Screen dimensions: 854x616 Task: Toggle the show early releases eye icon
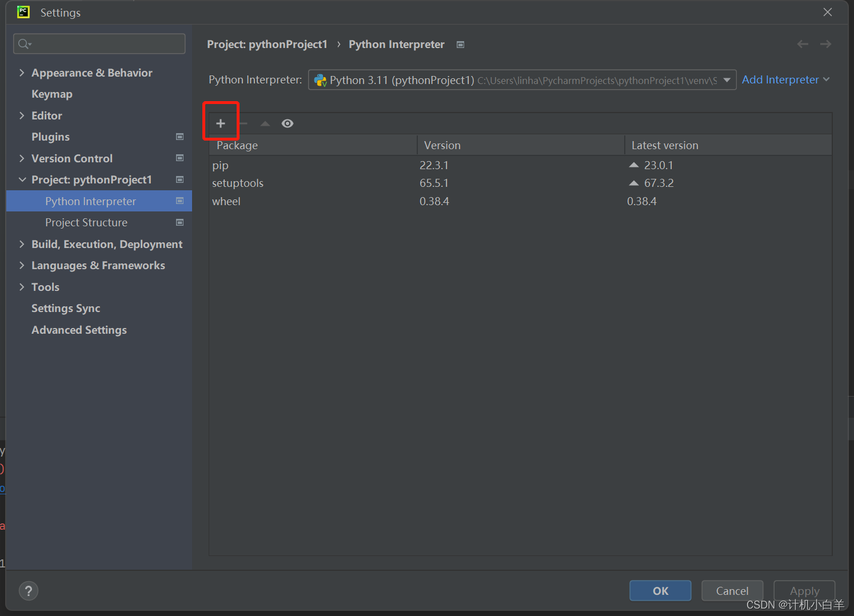288,123
